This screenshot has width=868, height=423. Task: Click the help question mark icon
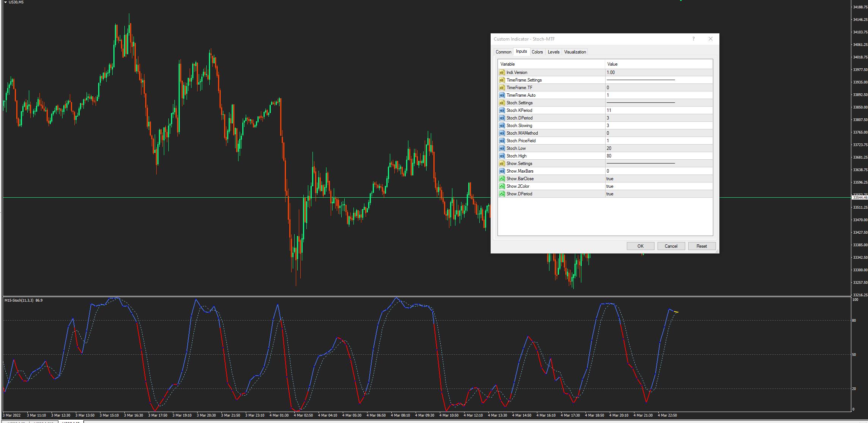(694, 39)
